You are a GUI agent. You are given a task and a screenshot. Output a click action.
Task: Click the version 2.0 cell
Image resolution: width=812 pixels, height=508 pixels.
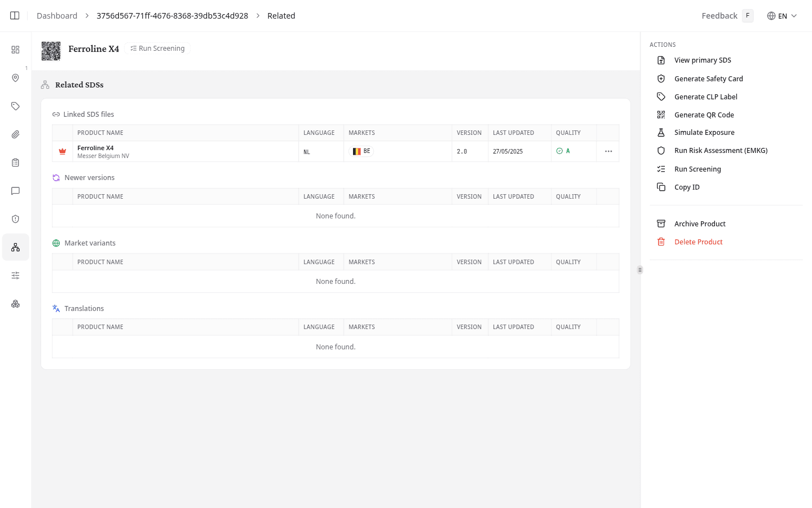coord(462,152)
